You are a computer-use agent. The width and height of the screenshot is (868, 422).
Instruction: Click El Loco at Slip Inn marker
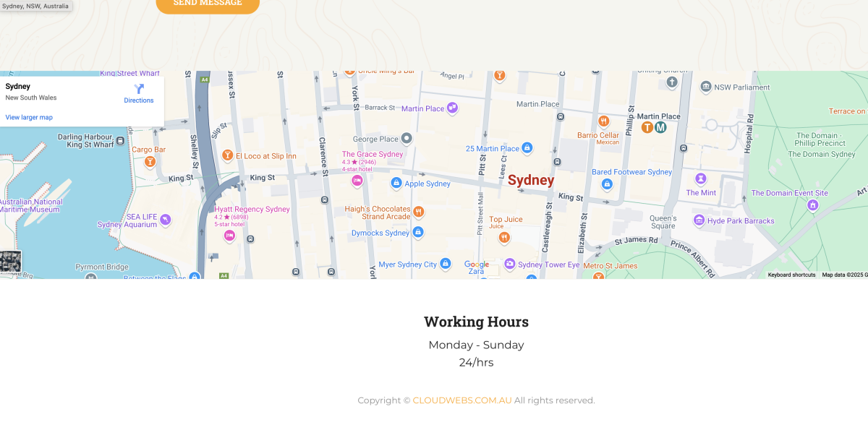227,156
